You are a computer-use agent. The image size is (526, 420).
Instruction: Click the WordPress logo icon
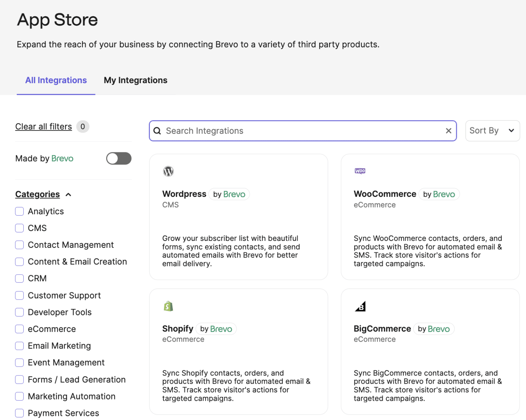pos(168,171)
